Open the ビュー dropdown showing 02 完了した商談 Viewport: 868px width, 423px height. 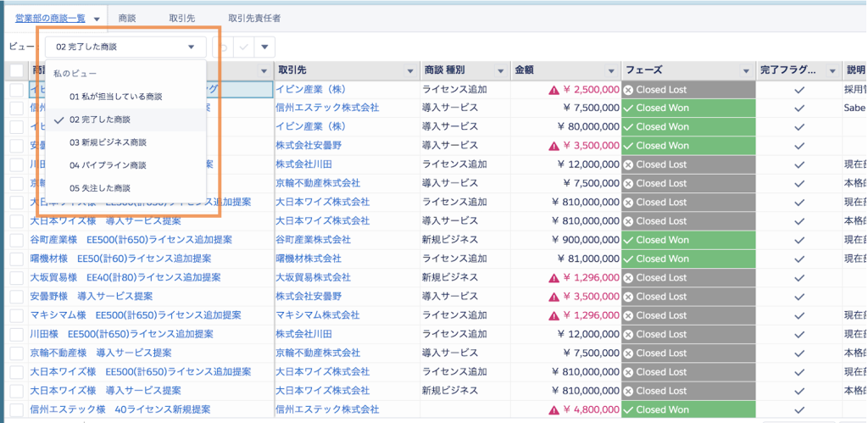(125, 47)
